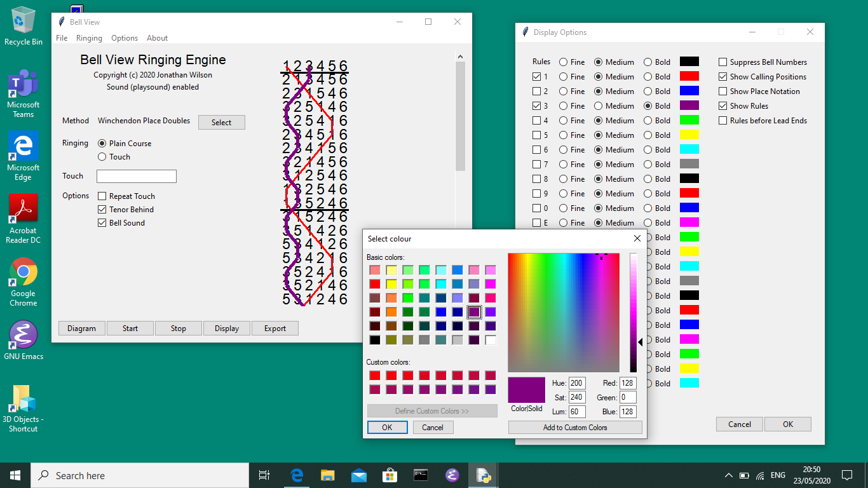Set bell 2 rule to Bold
Image resolution: width=868 pixels, height=488 pixels.
pyautogui.click(x=648, y=91)
